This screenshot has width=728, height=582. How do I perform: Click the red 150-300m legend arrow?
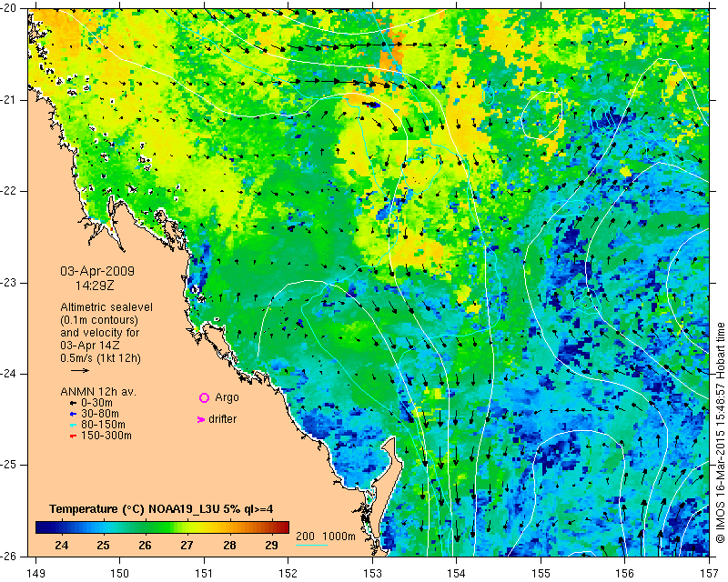click(x=73, y=436)
